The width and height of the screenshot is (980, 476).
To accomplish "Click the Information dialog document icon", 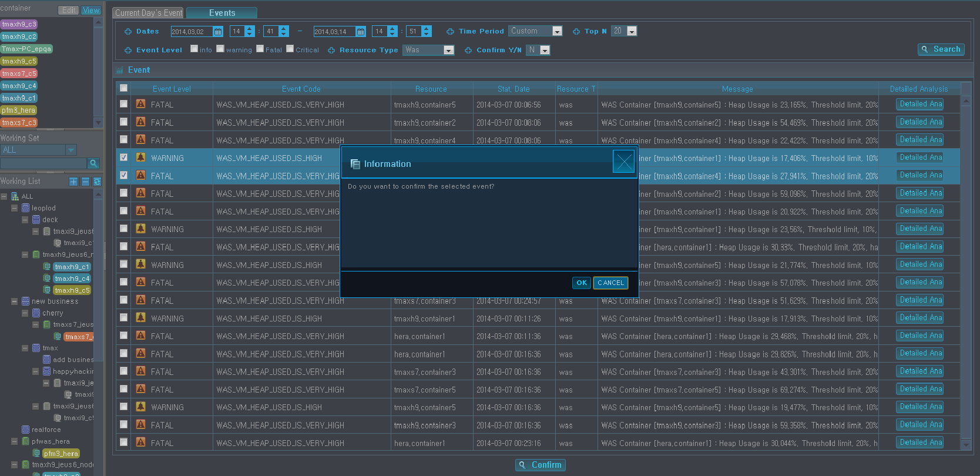I will (x=355, y=164).
